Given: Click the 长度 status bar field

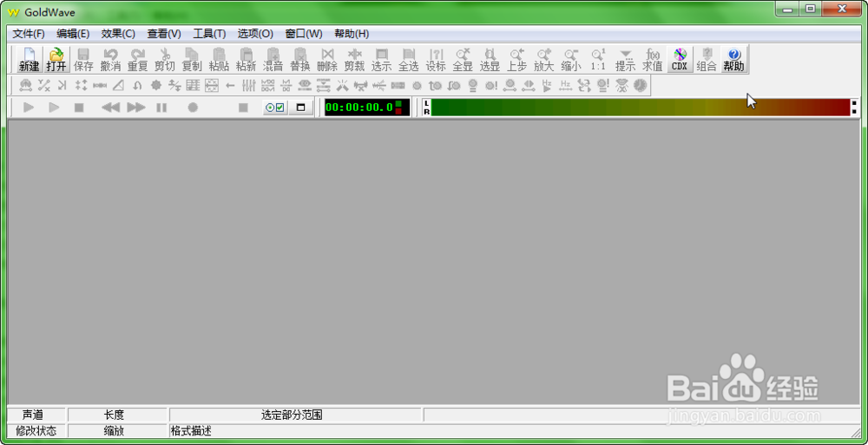Looking at the screenshot, I should point(118,416).
